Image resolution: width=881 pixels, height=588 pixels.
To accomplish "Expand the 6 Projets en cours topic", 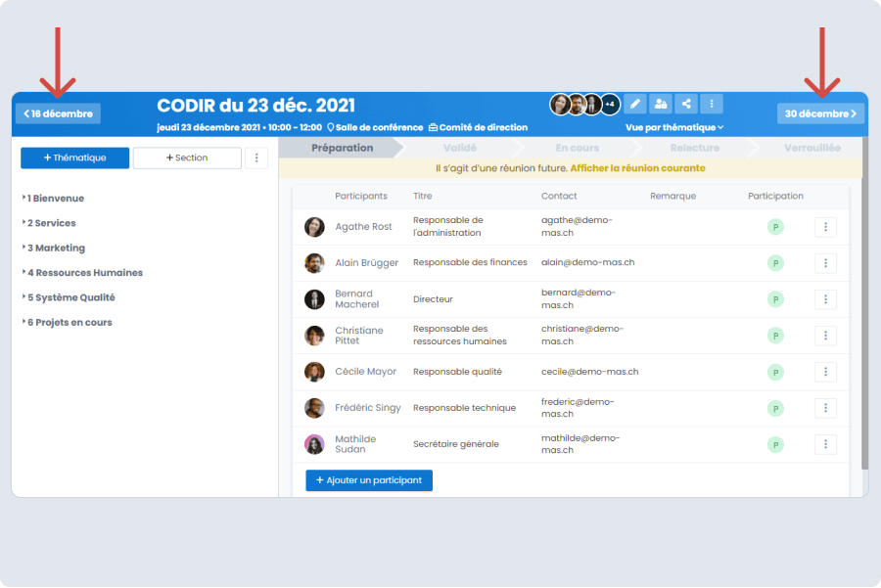I will 69,322.
